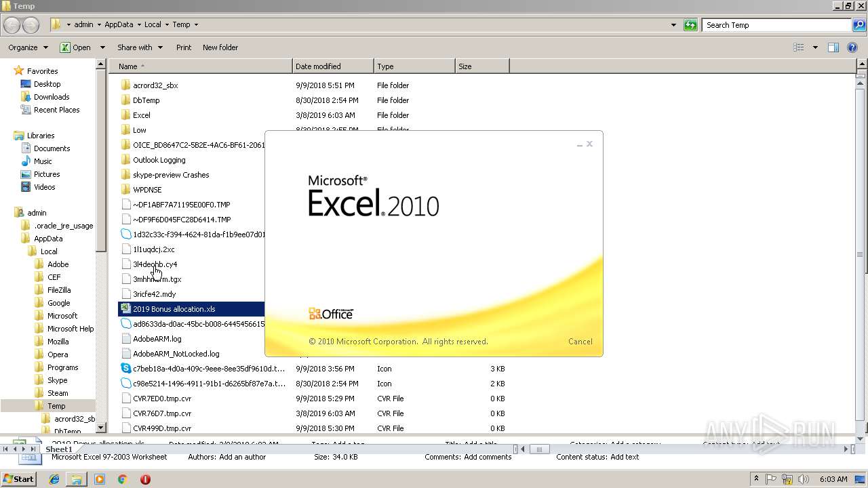Minimize the Excel 2010 splash screen

click(x=579, y=144)
